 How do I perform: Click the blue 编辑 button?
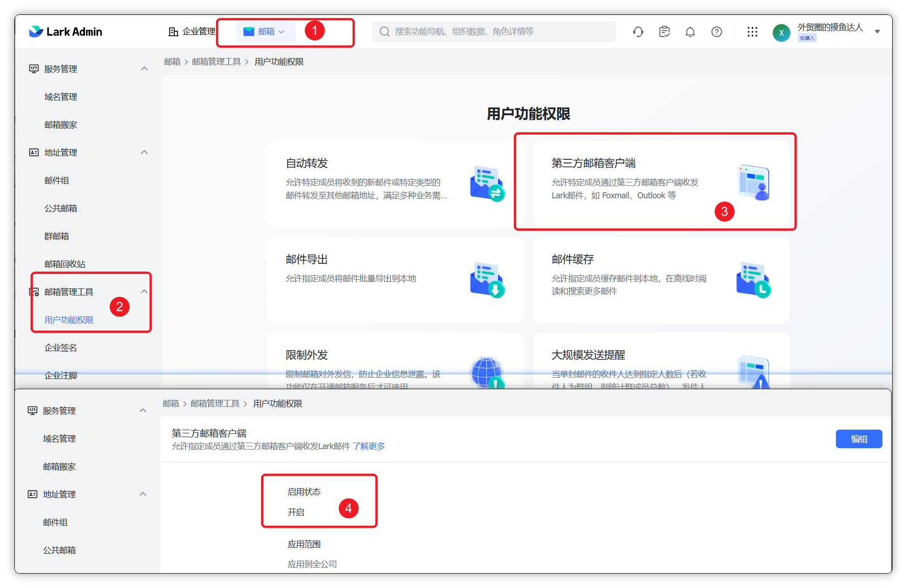point(858,439)
